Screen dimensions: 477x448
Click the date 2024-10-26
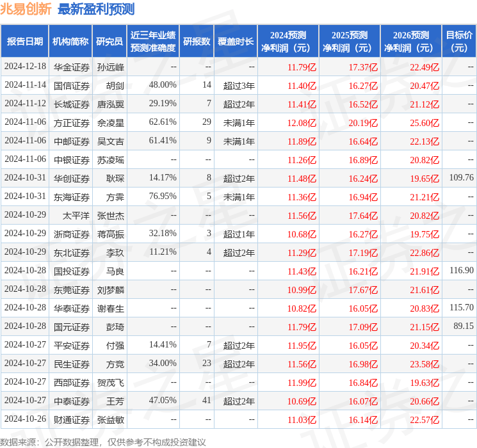point(25,419)
